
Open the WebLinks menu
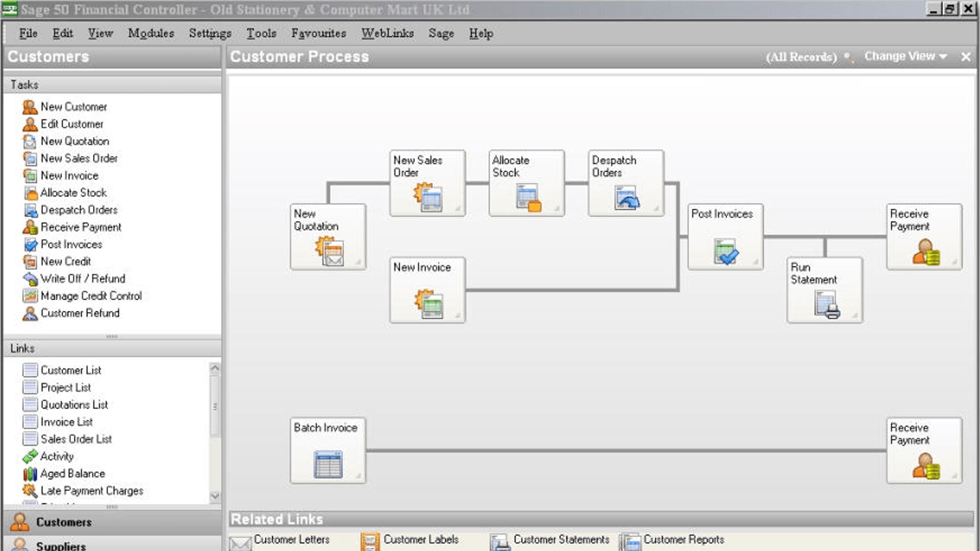(388, 33)
